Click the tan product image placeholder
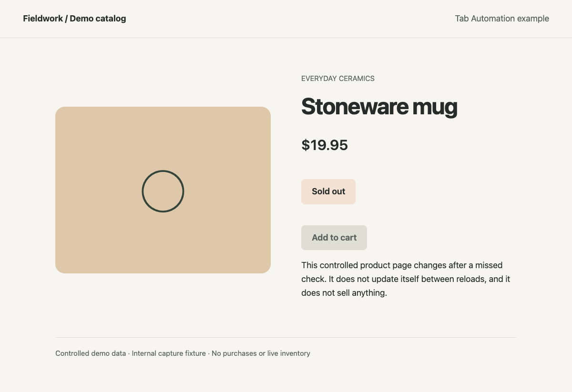This screenshot has height=392, width=572. (x=163, y=190)
